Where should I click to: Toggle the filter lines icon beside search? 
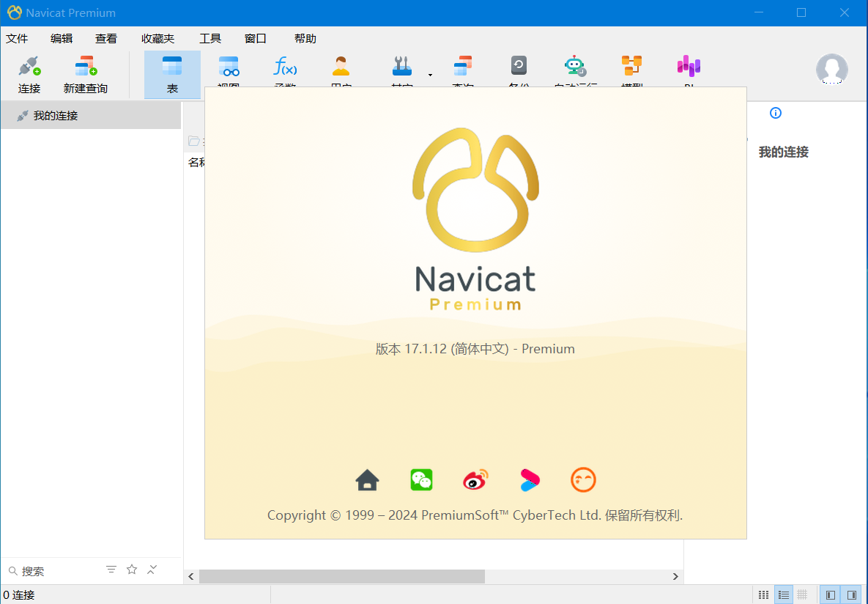click(111, 570)
